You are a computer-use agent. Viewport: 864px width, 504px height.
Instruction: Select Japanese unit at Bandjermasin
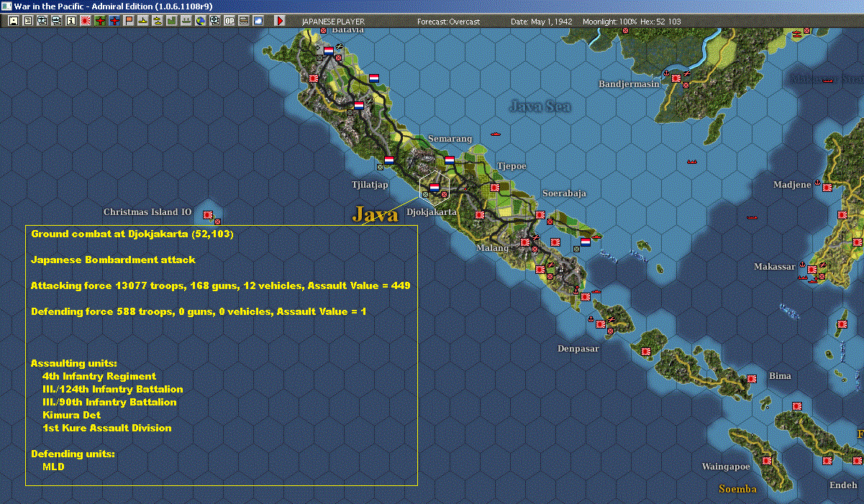pos(676,78)
